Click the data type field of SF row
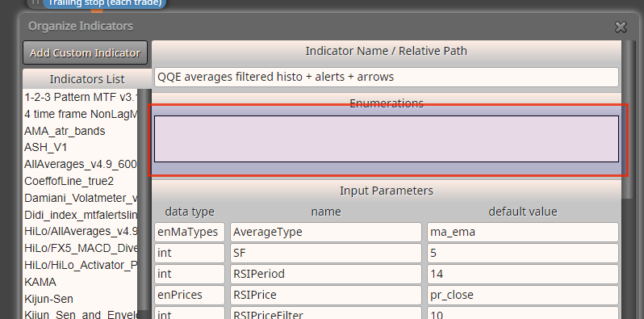This screenshot has height=319, width=644. coord(190,253)
